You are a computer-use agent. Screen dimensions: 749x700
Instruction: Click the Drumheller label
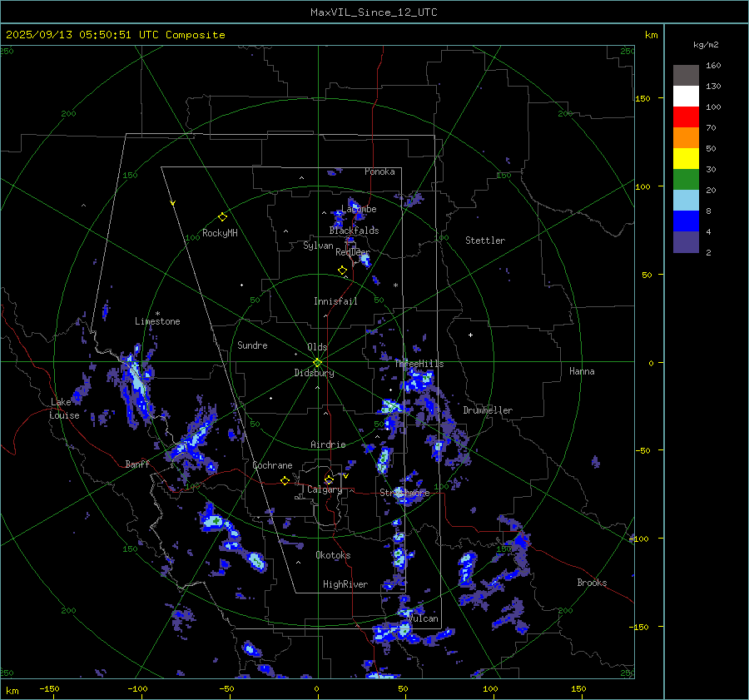coord(488,410)
